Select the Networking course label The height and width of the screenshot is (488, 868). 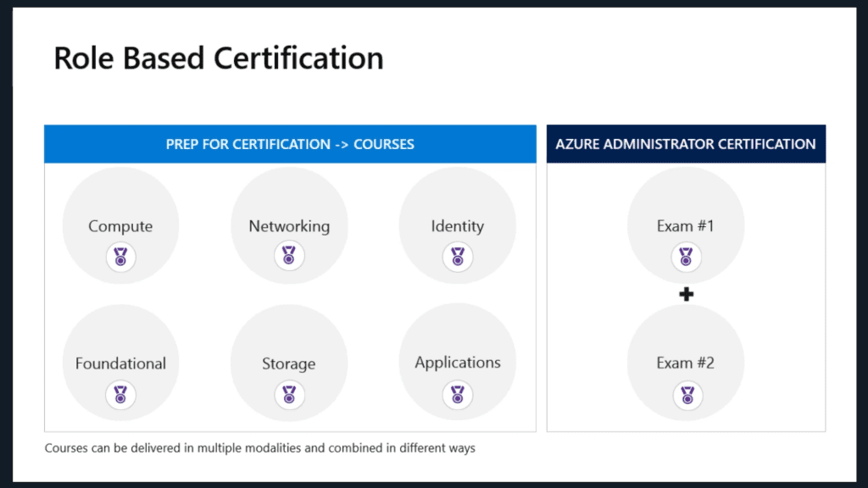coord(289,226)
